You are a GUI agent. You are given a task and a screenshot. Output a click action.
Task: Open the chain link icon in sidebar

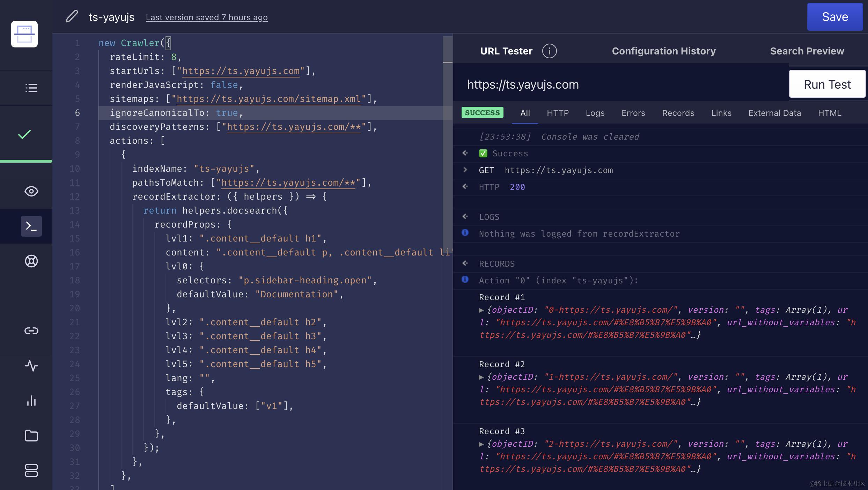point(31,331)
